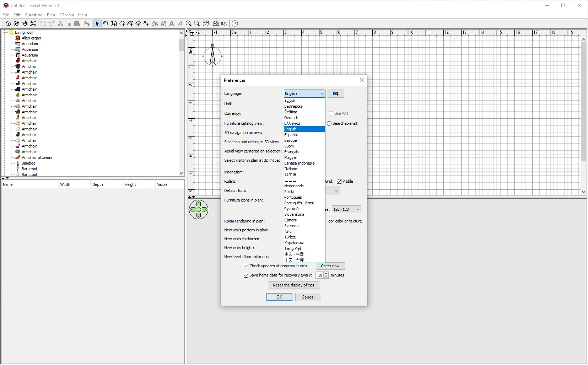Viewport: 588px width, 365px height.
Task: Select Allen organ in the catalog tree
Action: [31, 38]
